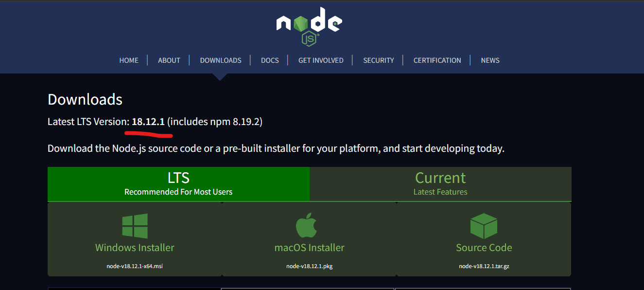Download node-v18.12.1-x64.msi file
Image resolution: width=644 pixels, height=290 pixels.
[135, 266]
